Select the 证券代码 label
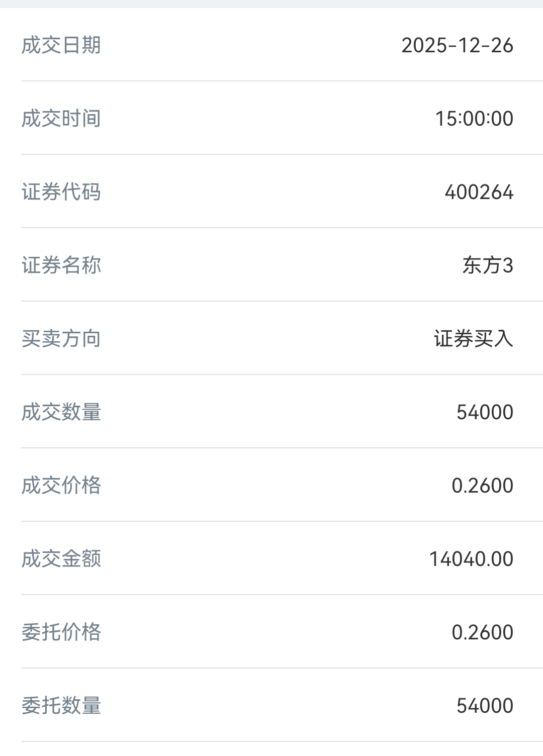 (61, 192)
